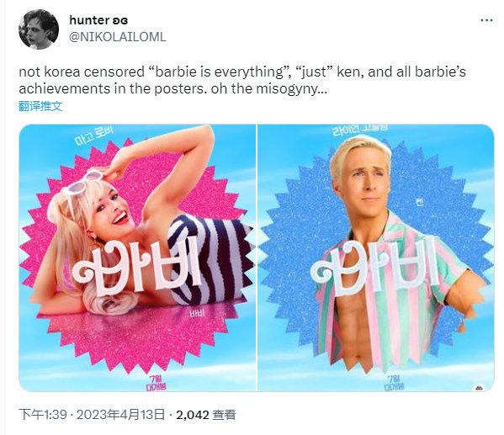Click the 下午1:39 · 2023年4月13日 timestamp

pos(92,415)
